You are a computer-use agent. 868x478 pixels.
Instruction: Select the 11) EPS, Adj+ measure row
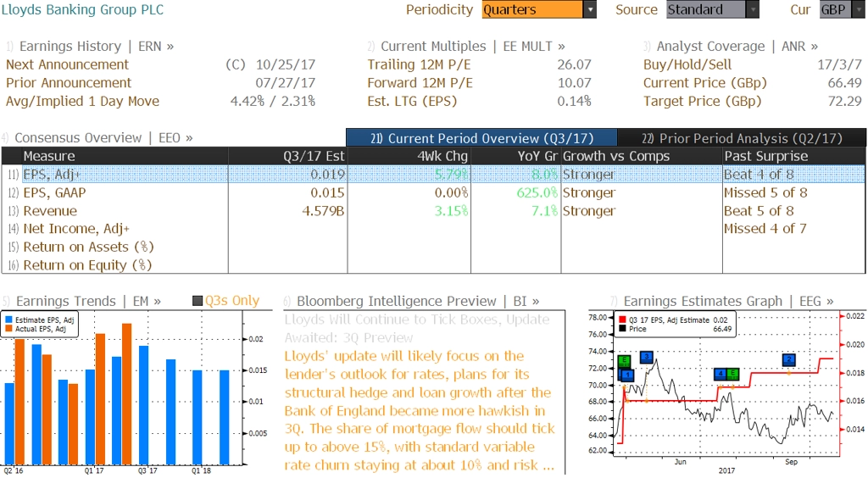(x=433, y=175)
